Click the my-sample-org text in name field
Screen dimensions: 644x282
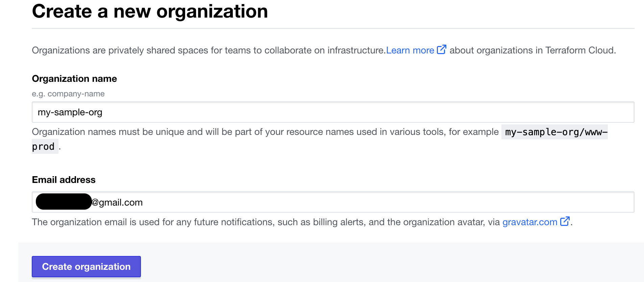[x=70, y=112]
